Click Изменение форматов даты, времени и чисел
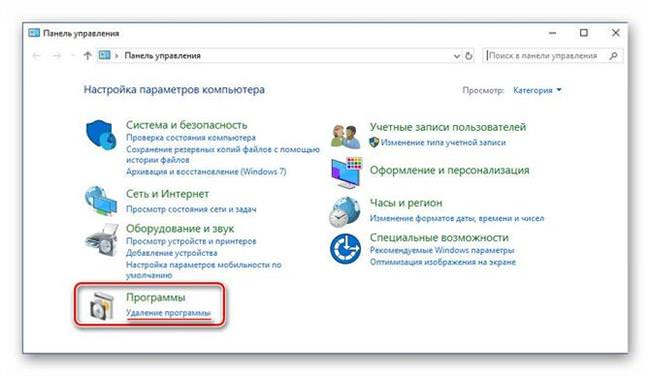The width and height of the screenshot is (650, 376). pyautogui.click(x=457, y=218)
